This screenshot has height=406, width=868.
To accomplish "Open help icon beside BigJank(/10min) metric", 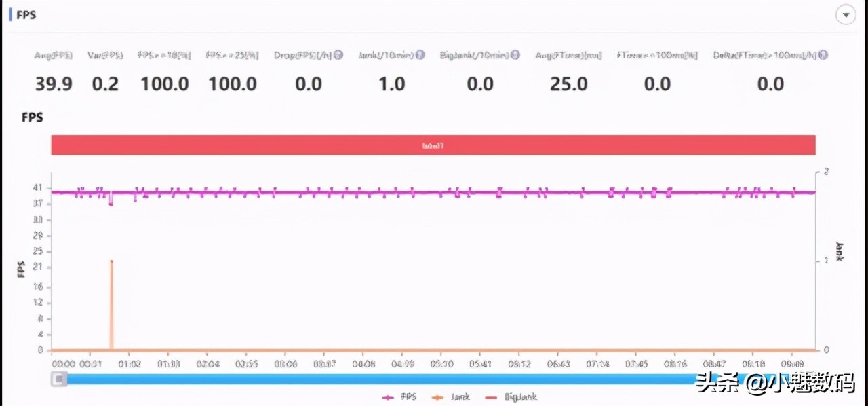I will [515, 55].
